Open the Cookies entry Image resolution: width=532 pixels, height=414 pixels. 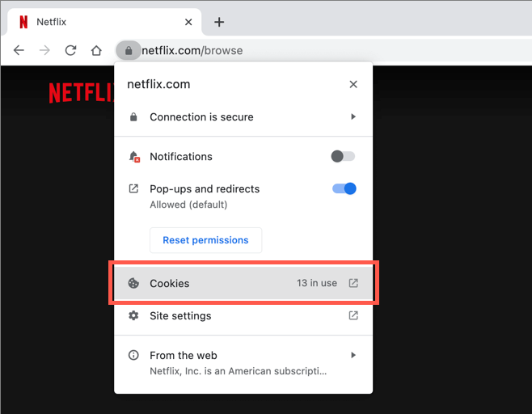coord(243,283)
